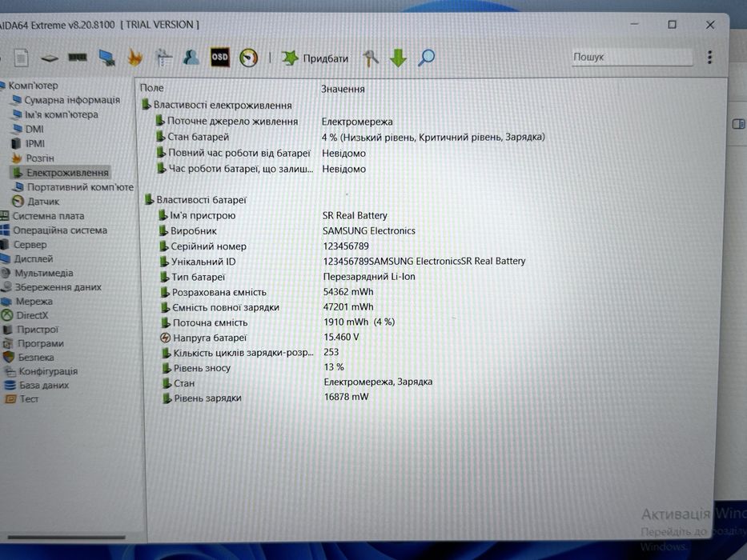This screenshot has width=747, height=560.
Task: Expand the Дисплей category
Action: [x=26, y=259]
